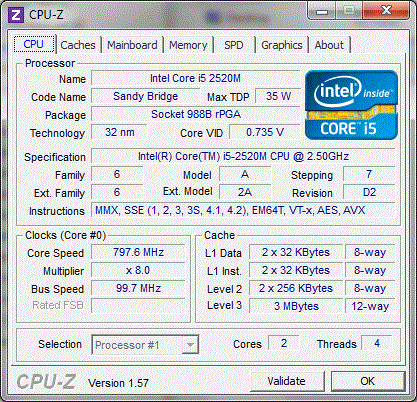
Task: Click the Name field Intel Core i5 2520M
Action: [x=195, y=78]
